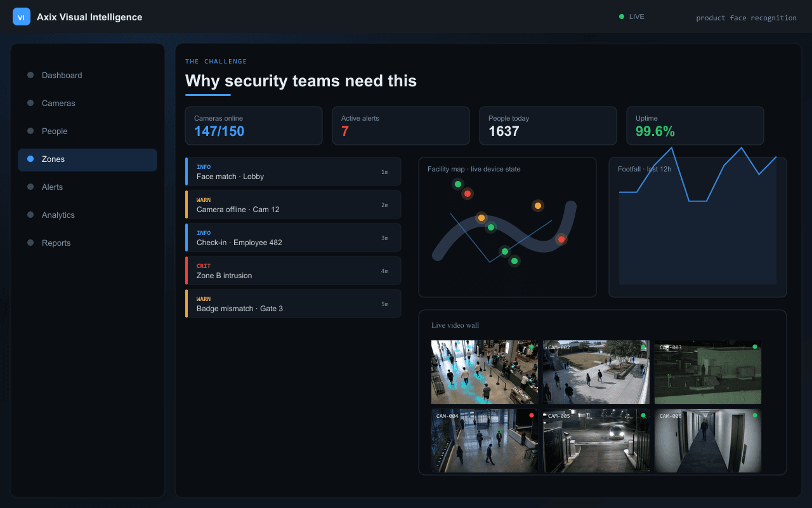Screen dimensions: 812x508
Task: Open the critical Zone B intrusion alert
Action: pyautogui.click(x=293, y=271)
